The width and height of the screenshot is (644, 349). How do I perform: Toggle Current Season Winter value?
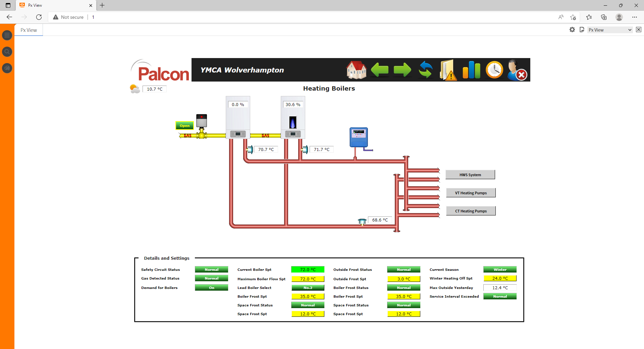500,269
